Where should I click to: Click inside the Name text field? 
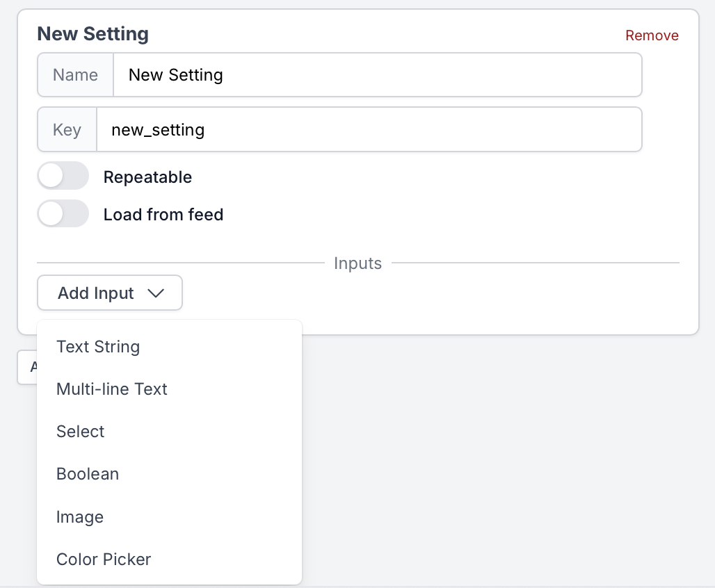348,74
